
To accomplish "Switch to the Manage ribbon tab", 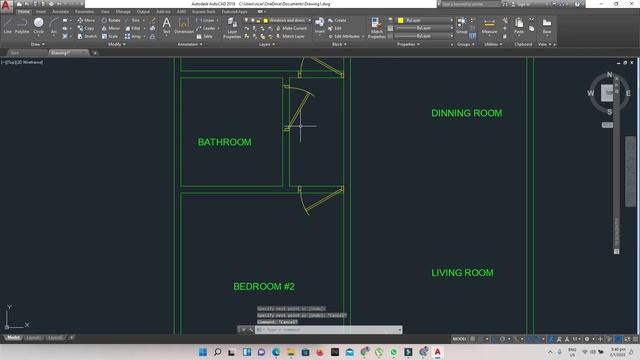I will click(123, 12).
